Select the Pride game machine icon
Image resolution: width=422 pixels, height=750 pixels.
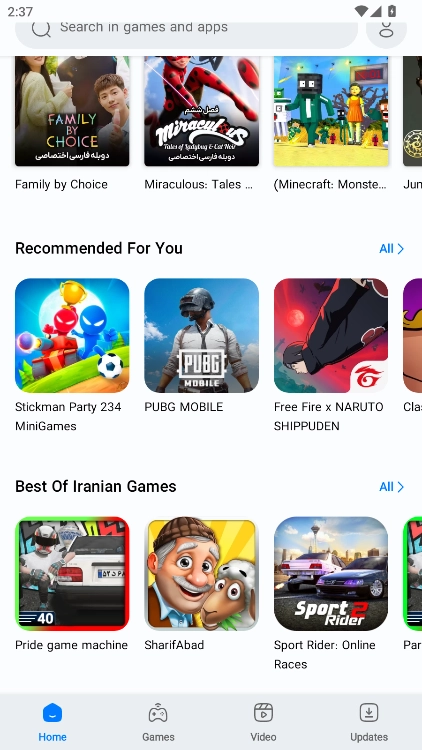(72, 574)
